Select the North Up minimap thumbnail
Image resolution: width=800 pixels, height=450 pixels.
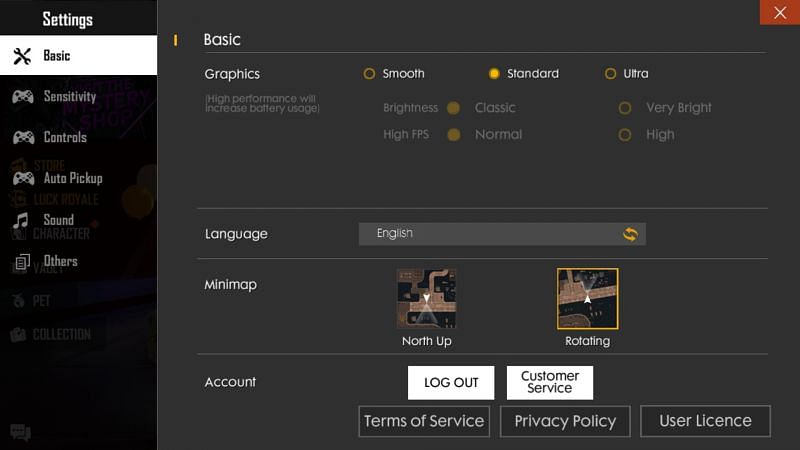click(427, 298)
